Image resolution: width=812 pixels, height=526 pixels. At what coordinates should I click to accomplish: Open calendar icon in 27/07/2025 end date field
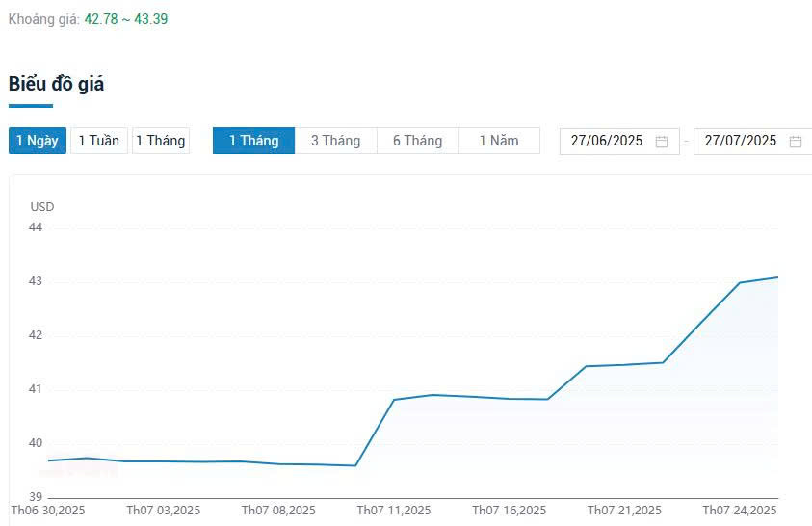796,142
